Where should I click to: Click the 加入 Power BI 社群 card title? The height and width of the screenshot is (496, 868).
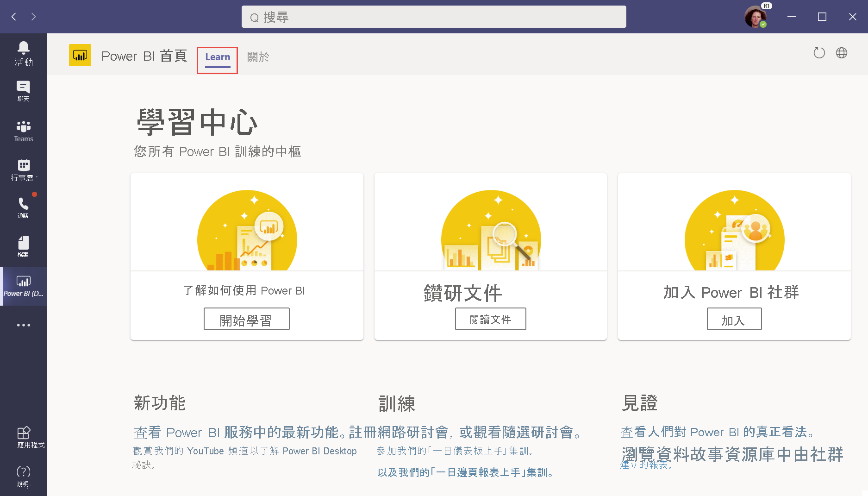pyautogui.click(x=731, y=292)
